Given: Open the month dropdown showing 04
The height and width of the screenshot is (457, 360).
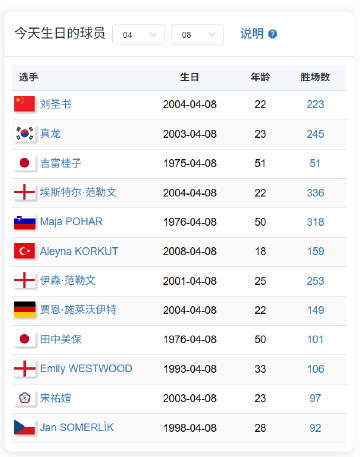Looking at the screenshot, I should tap(138, 34).
